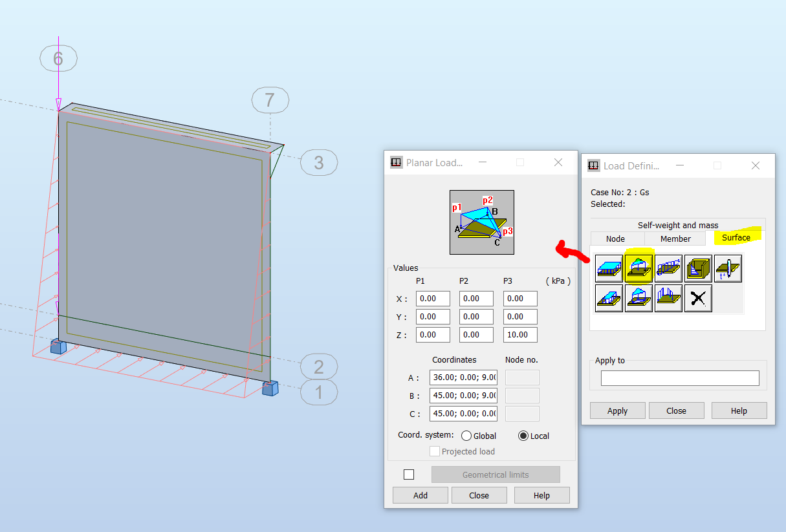Viewport: 786px width, 532px height.
Task: Switch to the Node tab
Action: click(617, 239)
